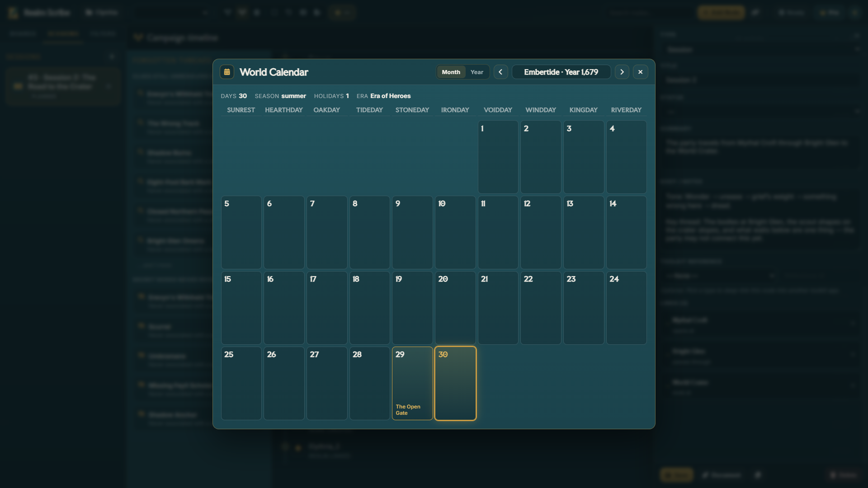Select the highlighted day 30
868x488 pixels.
coord(455,383)
